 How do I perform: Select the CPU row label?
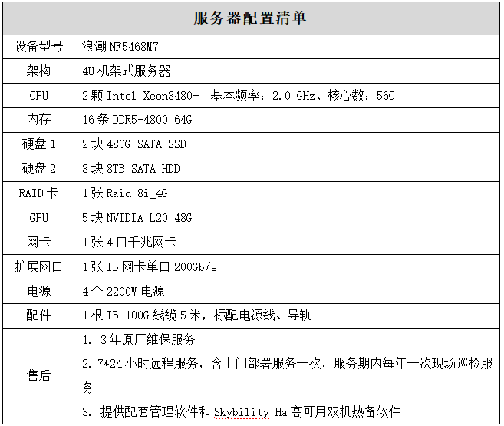[39, 95]
